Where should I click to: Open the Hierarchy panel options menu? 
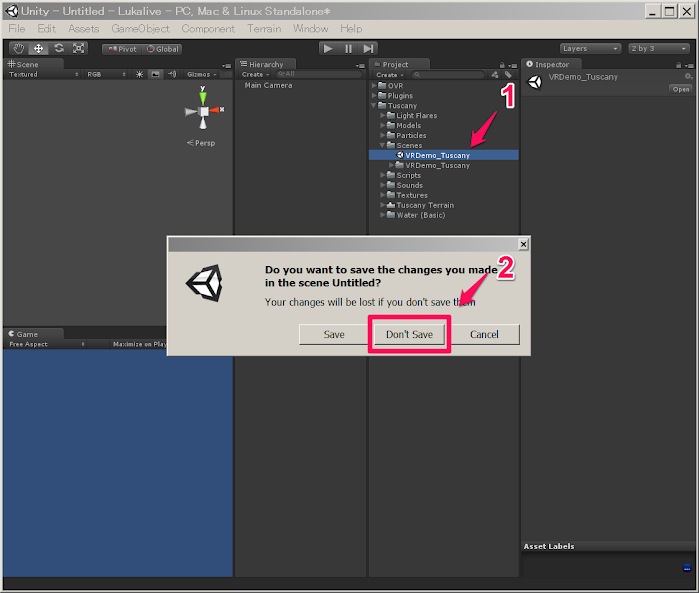[x=360, y=66]
